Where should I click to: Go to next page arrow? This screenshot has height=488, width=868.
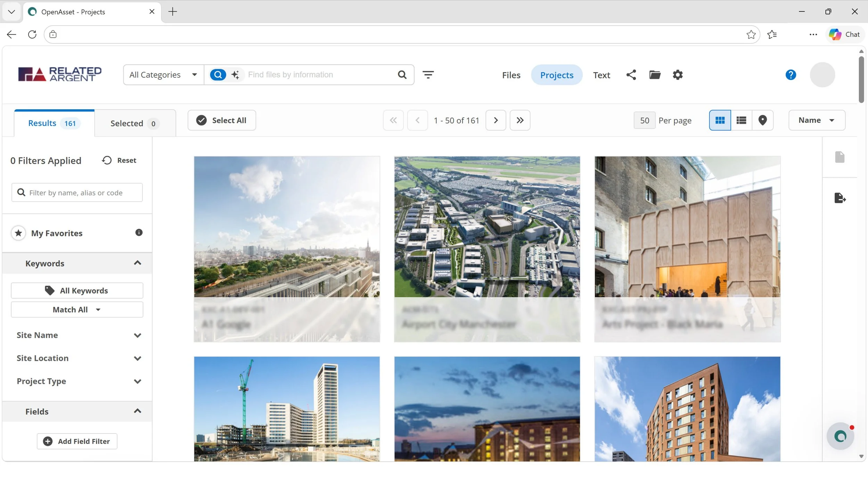click(x=496, y=120)
